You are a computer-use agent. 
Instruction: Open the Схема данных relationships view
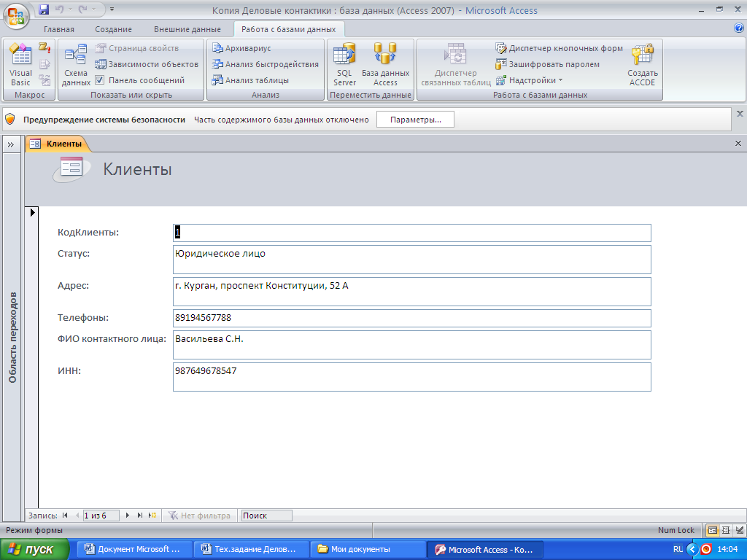(x=76, y=65)
